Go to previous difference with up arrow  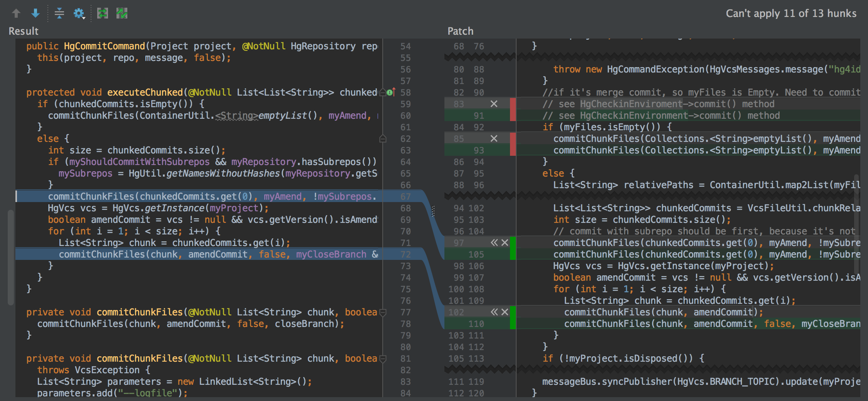click(16, 13)
